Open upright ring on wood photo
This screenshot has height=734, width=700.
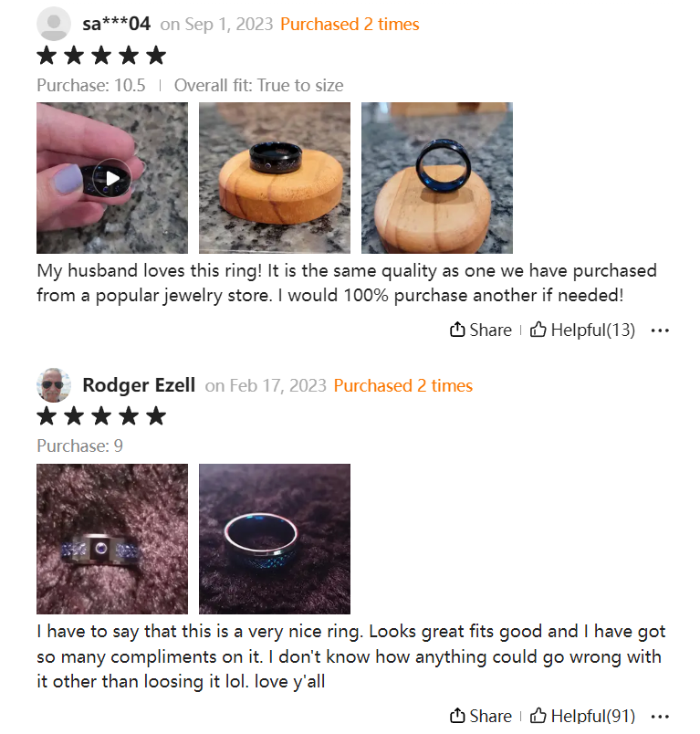point(437,178)
